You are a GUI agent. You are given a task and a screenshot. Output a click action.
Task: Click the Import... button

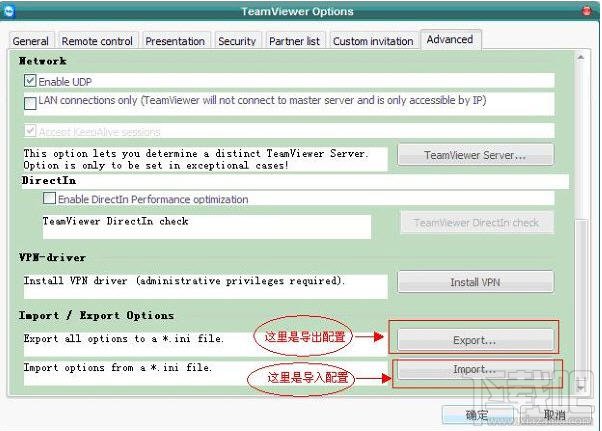point(475,369)
